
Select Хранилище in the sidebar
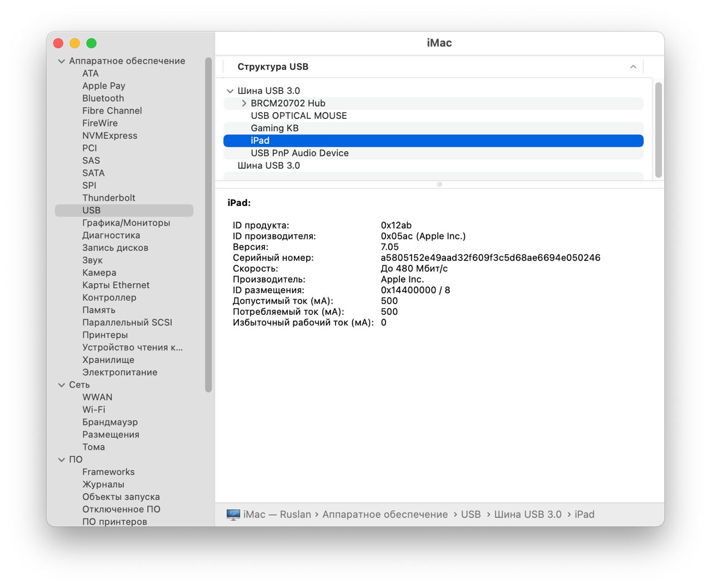108,360
